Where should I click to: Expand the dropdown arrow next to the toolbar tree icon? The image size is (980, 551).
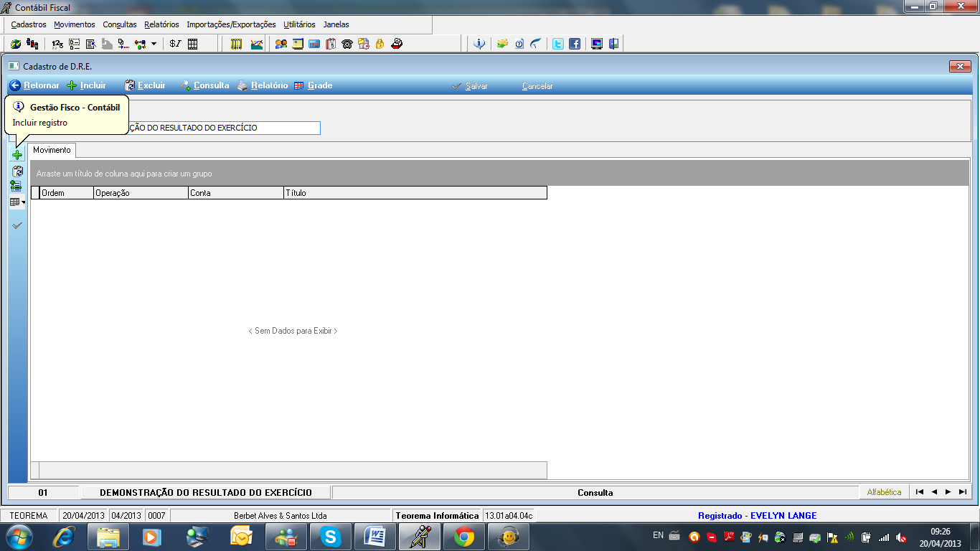tap(154, 44)
